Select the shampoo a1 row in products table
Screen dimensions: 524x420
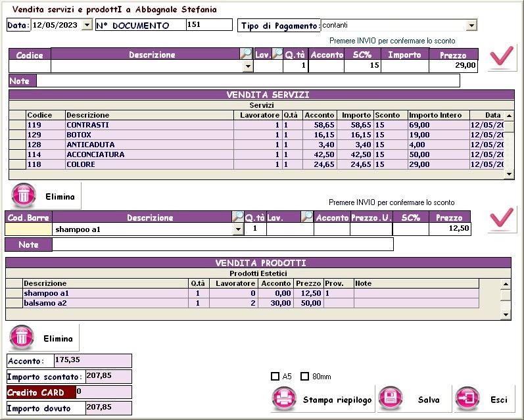click(x=243, y=293)
